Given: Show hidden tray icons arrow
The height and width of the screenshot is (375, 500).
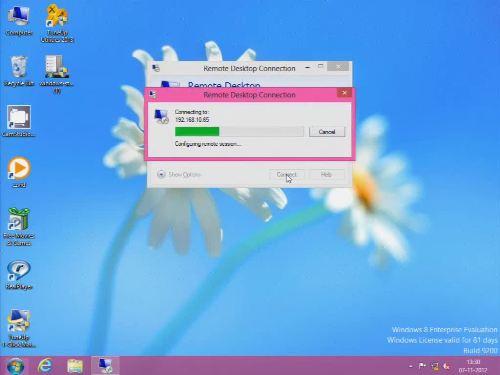Looking at the screenshot, I should point(411,366).
